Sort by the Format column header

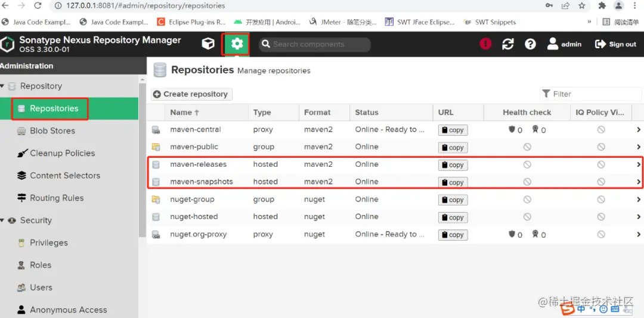tap(324, 113)
